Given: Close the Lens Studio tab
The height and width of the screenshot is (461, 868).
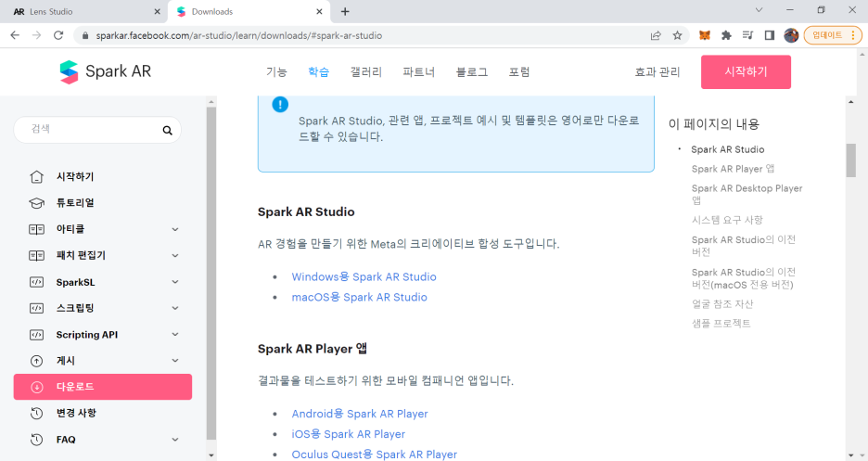Looking at the screenshot, I should (158, 12).
